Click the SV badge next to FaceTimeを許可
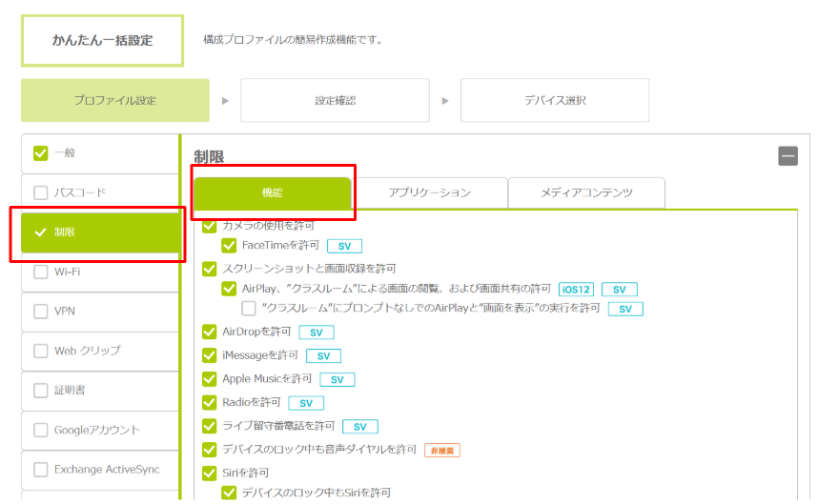The height and width of the screenshot is (504, 839). click(x=344, y=246)
